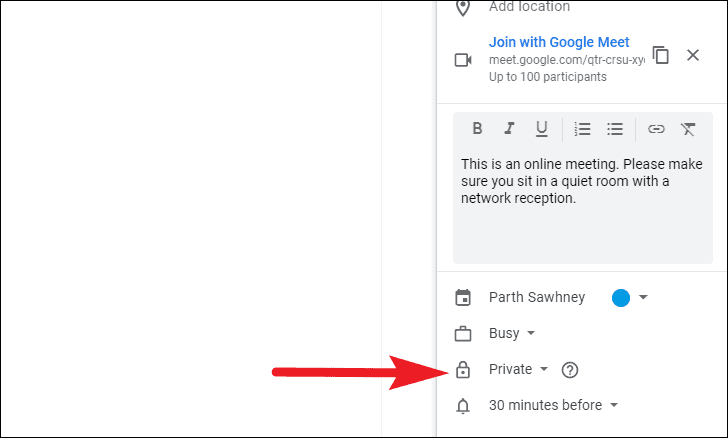The width and height of the screenshot is (728, 438).
Task: Click the Add location field
Action: coord(529,7)
